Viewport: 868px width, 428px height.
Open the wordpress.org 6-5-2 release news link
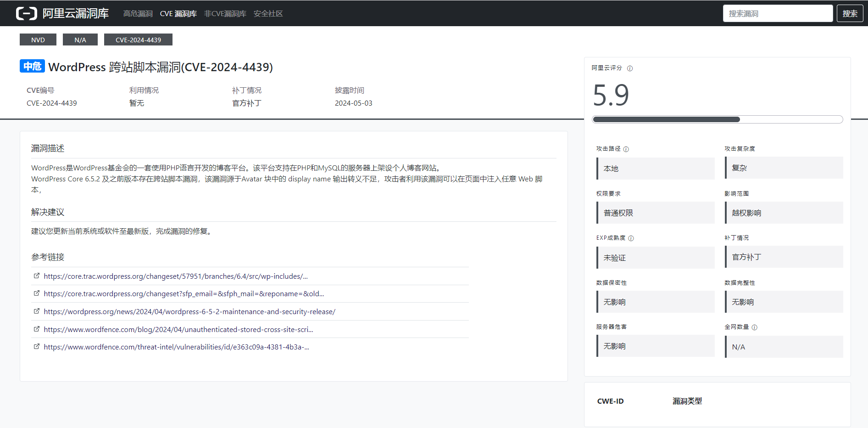click(189, 311)
